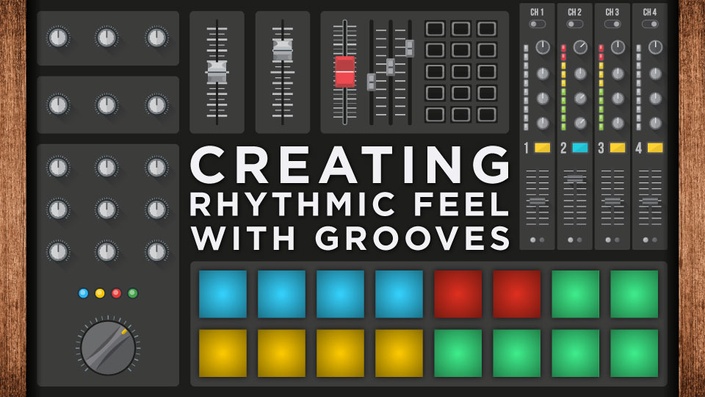Click the cyan channel 2 color button
The image size is (705, 397).
(x=580, y=147)
